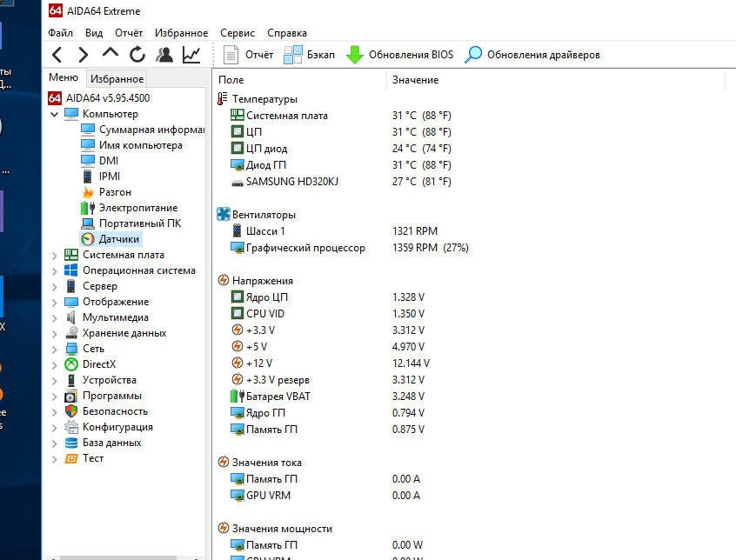
Task: Go forward with the right arrow toolbar icon
Action: pyautogui.click(x=83, y=55)
